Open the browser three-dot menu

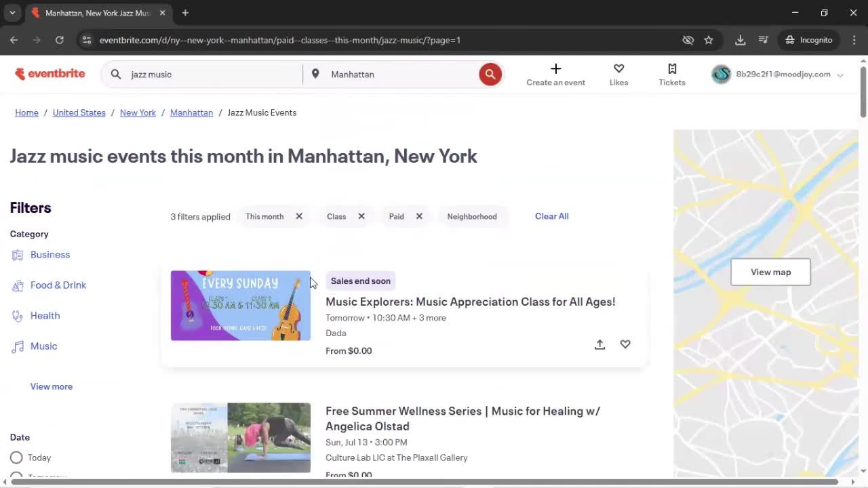coord(854,40)
